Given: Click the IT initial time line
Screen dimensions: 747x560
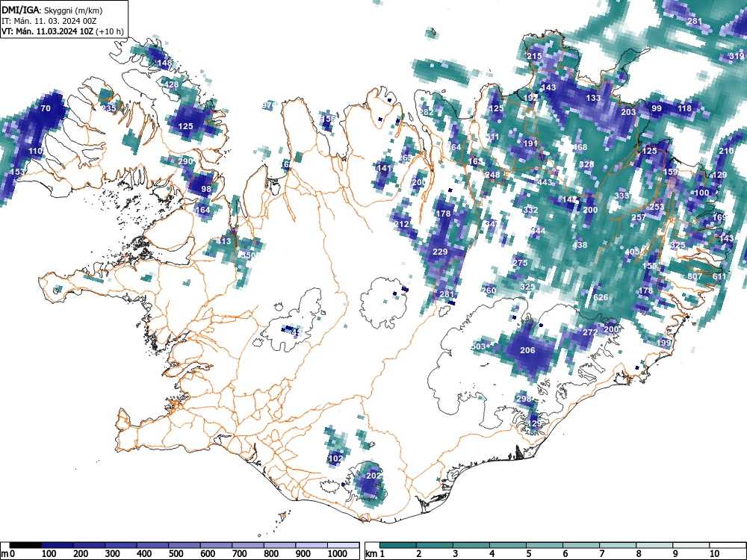Looking at the screenshot, I should coord(49,21).
